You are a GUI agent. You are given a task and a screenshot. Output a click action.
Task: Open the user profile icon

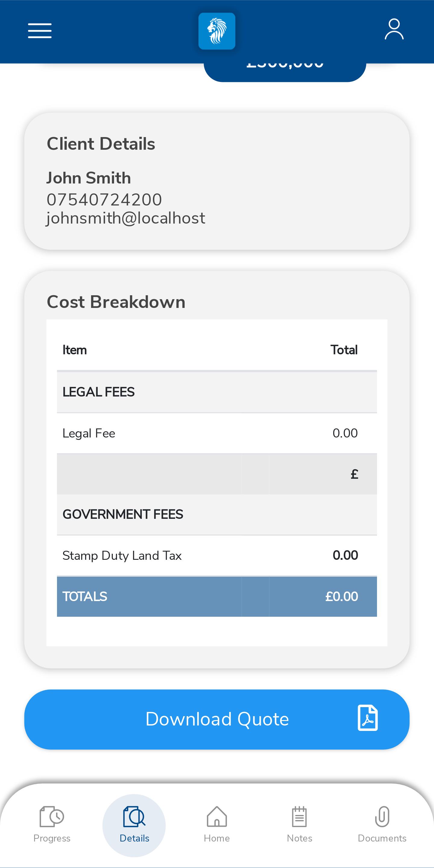[x=394, y=29]
